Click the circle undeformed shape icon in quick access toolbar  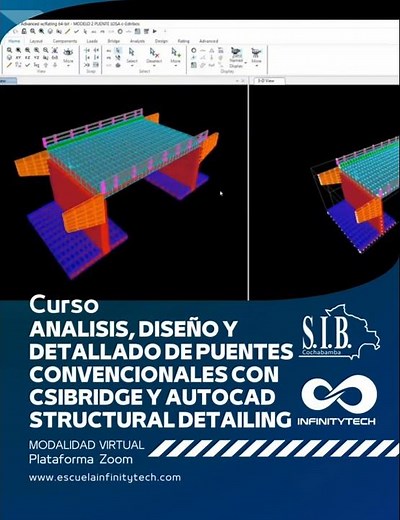120,31
